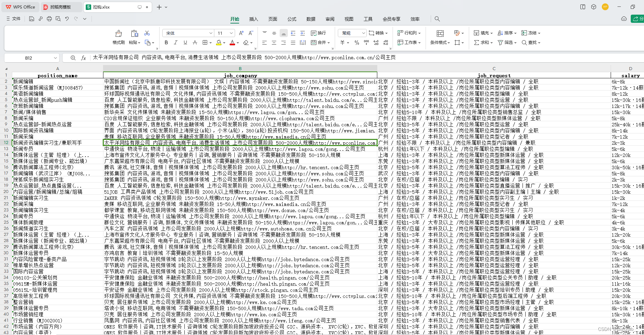Toggle italic formatting
The width and height of the screenshot is (644, 335).
[x=175, y=43]
